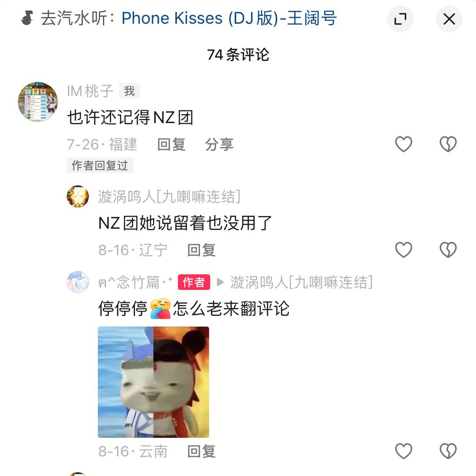Dislike the comment by IM桃子
The height and width of the screenshot is (476, 476).
click(x=448, y=144)
